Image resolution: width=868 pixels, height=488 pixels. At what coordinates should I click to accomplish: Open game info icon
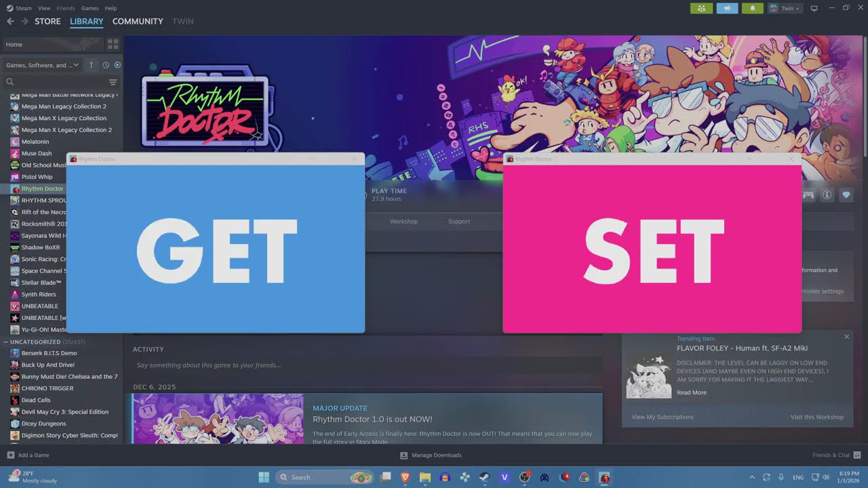tap(827, 195)
